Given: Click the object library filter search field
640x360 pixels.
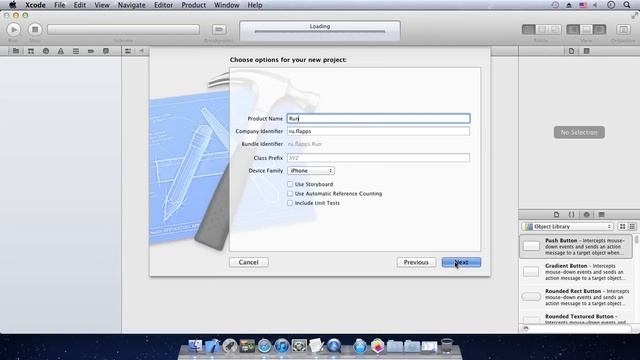Looking at the screenshot, I should tap(576, 329).
